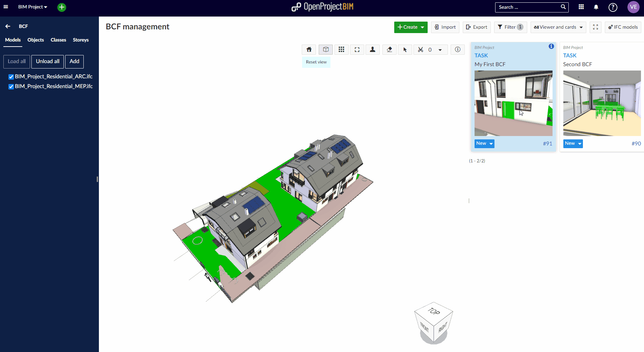Viewport: 644px width, 352px height.
Task: Activate the arrow select-objects tool
Action: point(405,50)
